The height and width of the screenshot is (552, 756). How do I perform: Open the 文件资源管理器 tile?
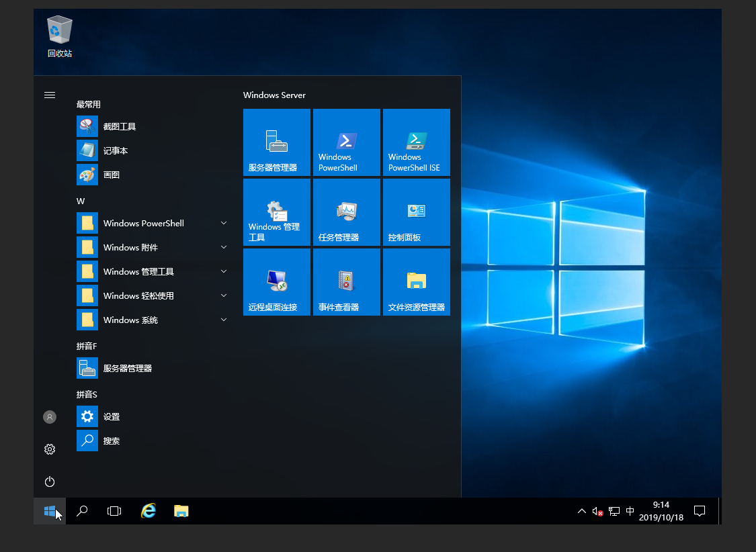tap(416, 282)
